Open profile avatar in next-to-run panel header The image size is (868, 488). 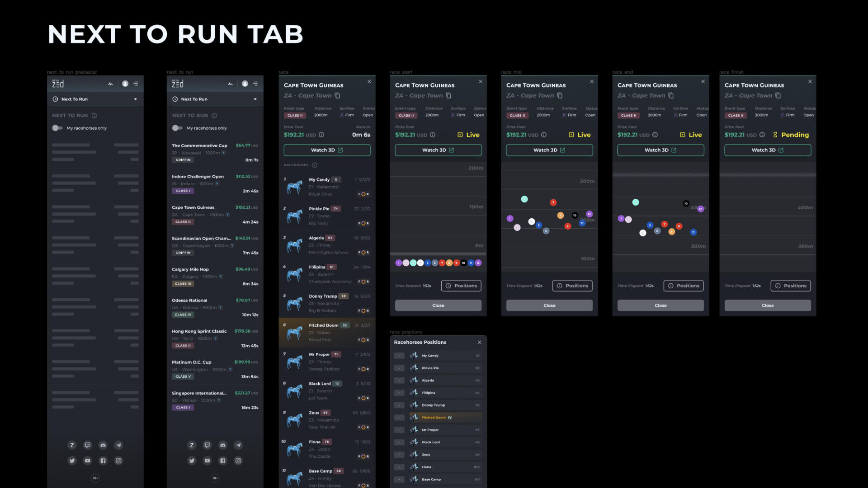pos(245,84)
